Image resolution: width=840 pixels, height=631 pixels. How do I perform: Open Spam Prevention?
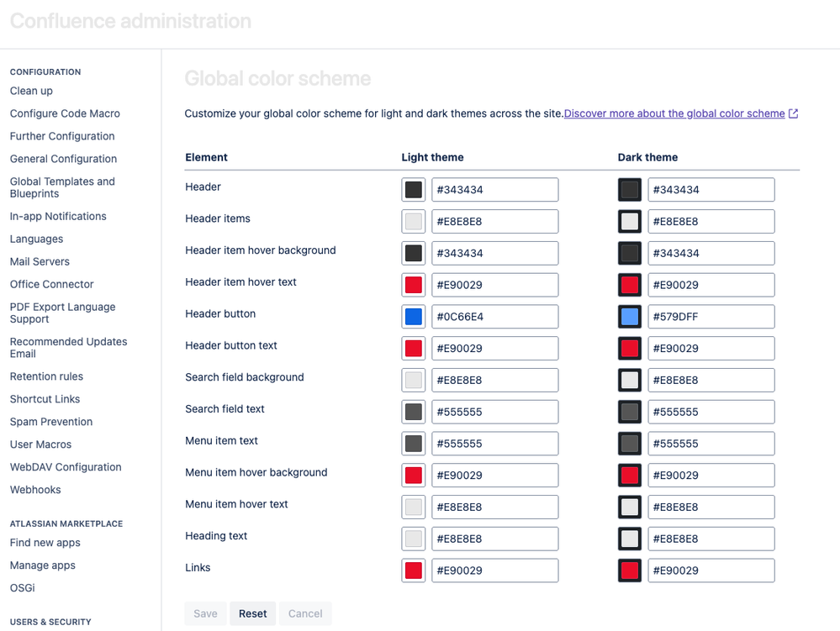[51, 422]
